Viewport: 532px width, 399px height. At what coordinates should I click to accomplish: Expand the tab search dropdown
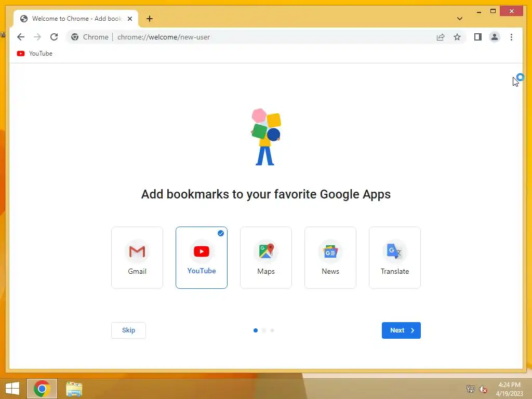pyautogui.click(x=459, y=19)
